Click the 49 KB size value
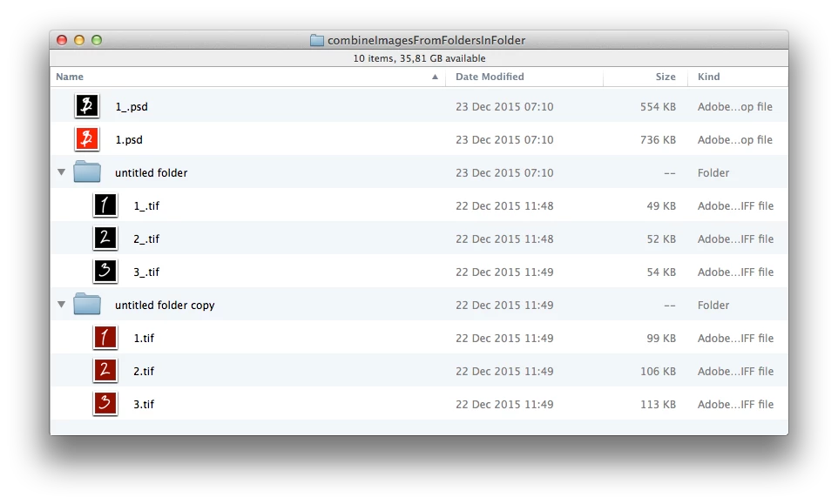This screenshot has width=838, height=504. pyautogui.click(x=661, y=205)
